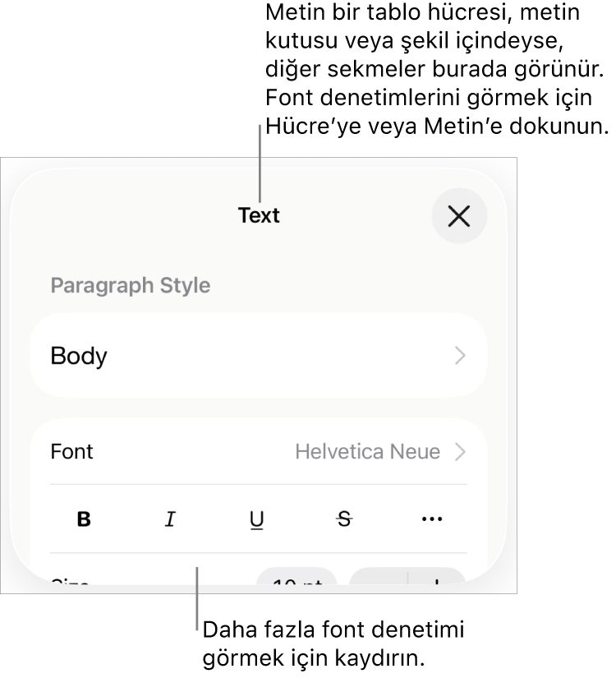Click the partially visible Size label
The image size is (616, 678).
[x=70, y=581]
